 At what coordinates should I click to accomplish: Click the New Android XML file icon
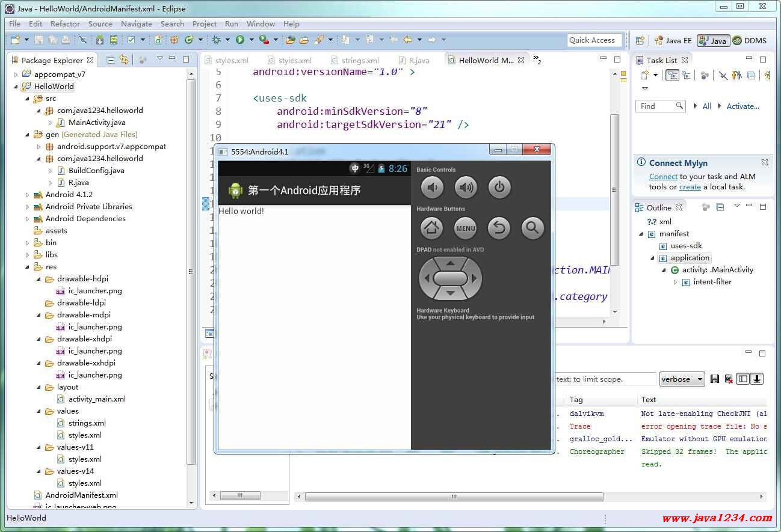(x=158, y=40)
